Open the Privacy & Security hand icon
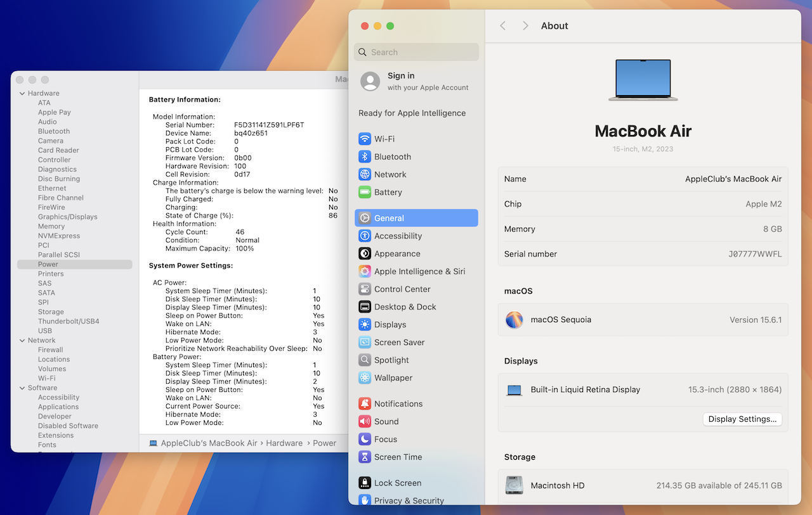 pos(365,500)
